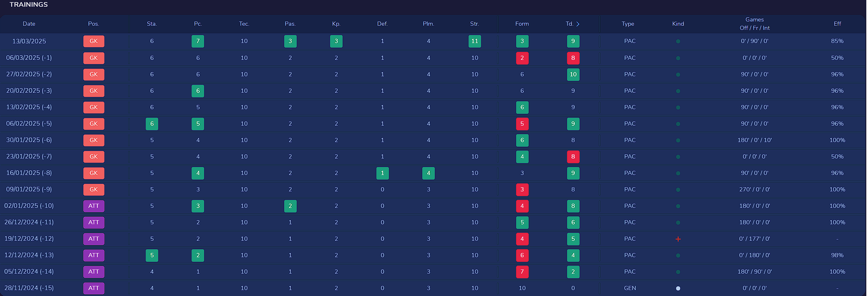Viewport: 868px width, 296px height.
Task: Click the green Pas. value 2 on 02/01/2025
Action: pos(290,206)
